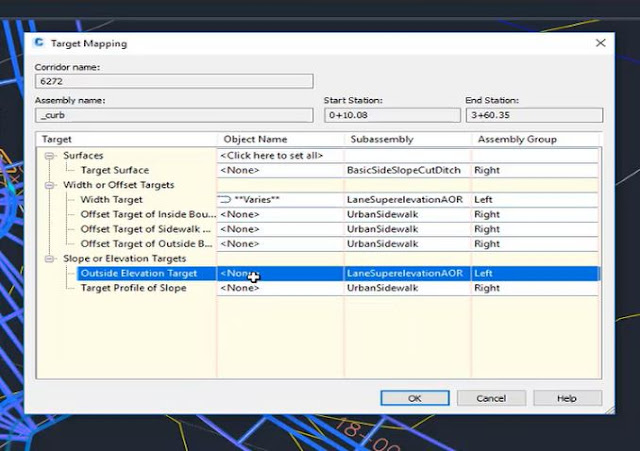Click <None> for Offset Target of Outside B...

tap(280, 244)
